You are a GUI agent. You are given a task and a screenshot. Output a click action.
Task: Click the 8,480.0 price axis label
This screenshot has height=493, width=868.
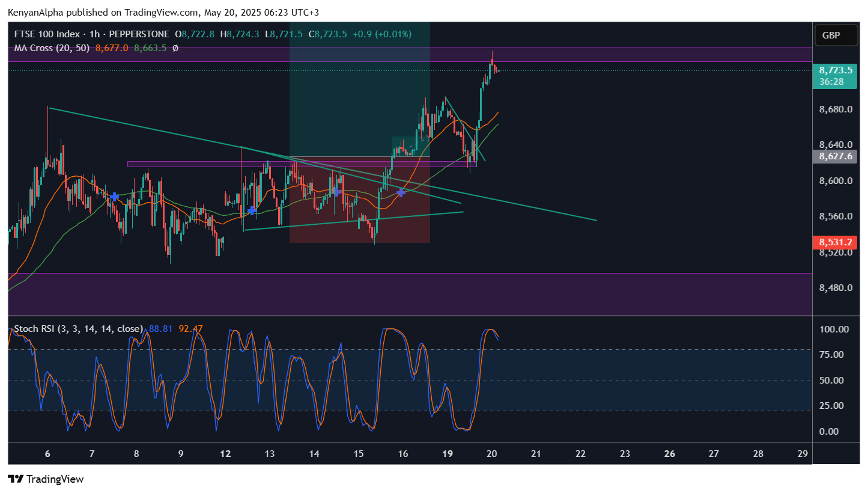pyautogui.click(x=836, y=287)
